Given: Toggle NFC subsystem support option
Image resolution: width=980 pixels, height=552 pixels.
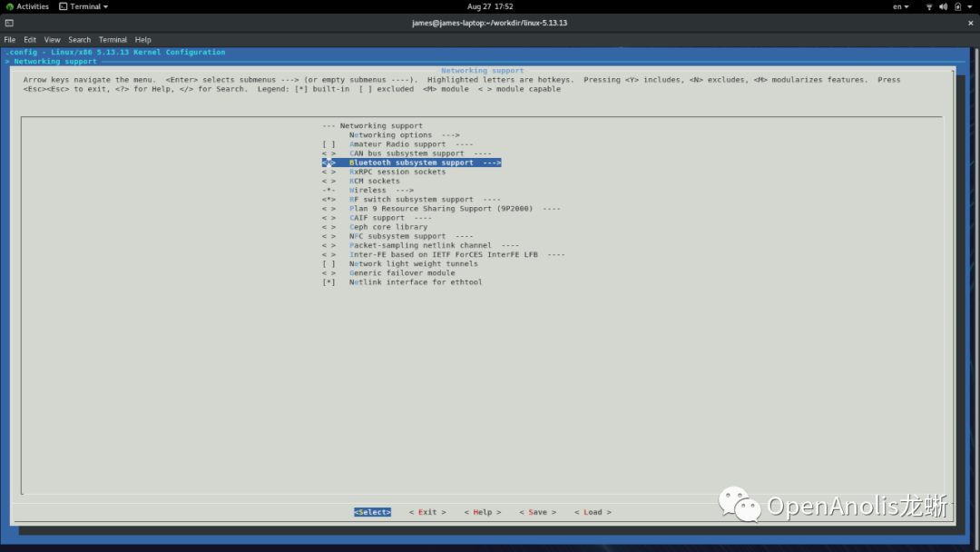Looking at the screenshot, I should pyautogui.click(x=328, y=236).
